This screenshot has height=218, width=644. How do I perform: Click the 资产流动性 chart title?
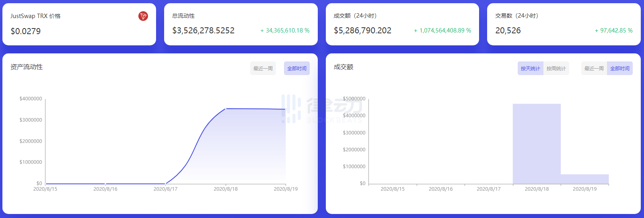[x=27, y=67]
